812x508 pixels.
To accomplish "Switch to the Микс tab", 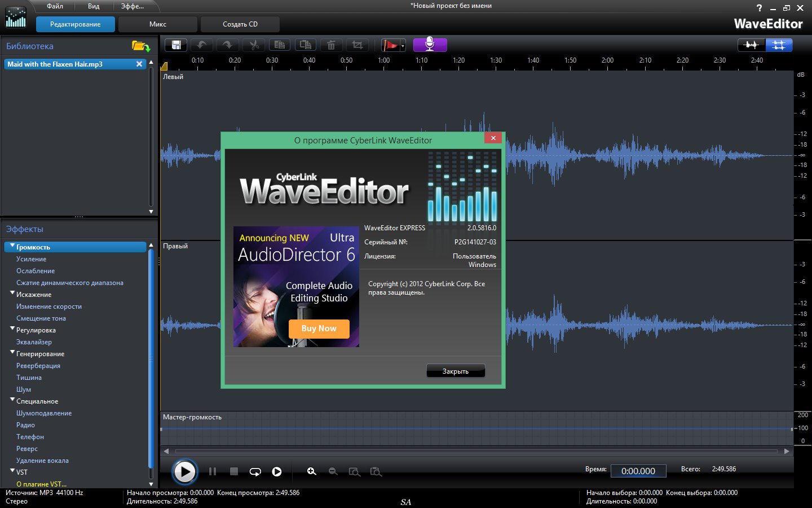I will point(158,24).
